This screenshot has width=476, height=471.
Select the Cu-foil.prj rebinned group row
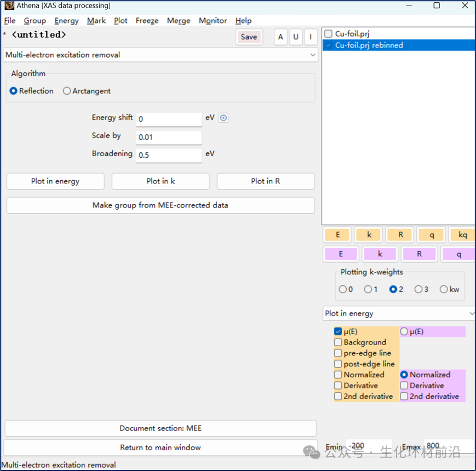click(399, 45)
